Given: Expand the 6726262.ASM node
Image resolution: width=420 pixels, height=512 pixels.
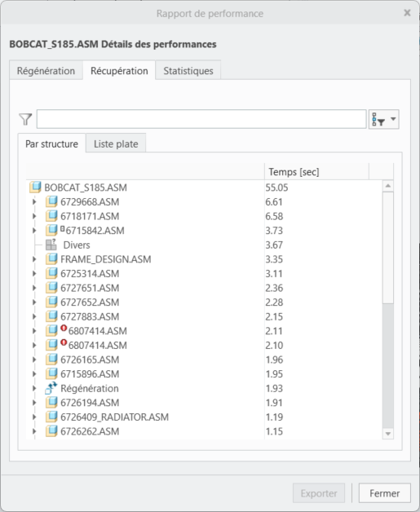Looking at the screenshot, I should click(x=34, y=431).
